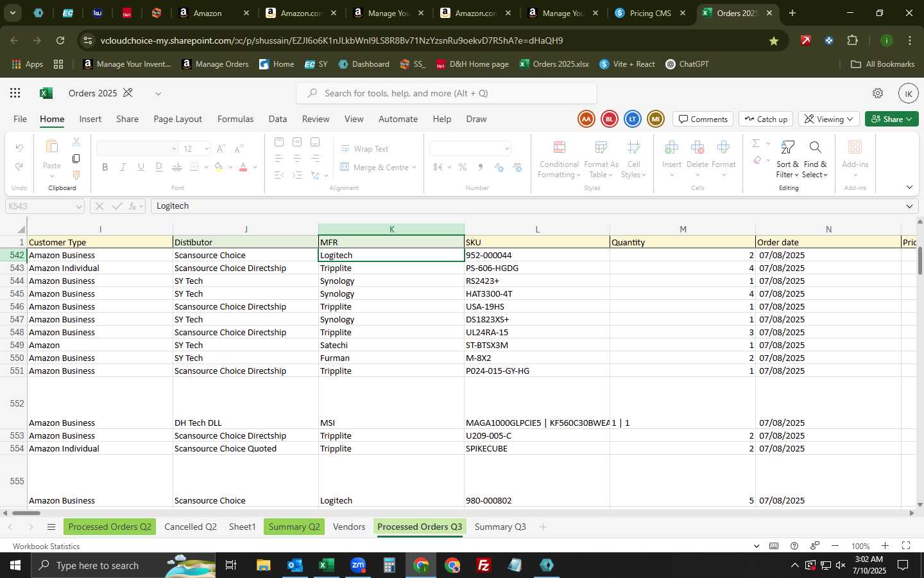
Task: Bookmark this page with the star icon
Action: click(774, 40)
